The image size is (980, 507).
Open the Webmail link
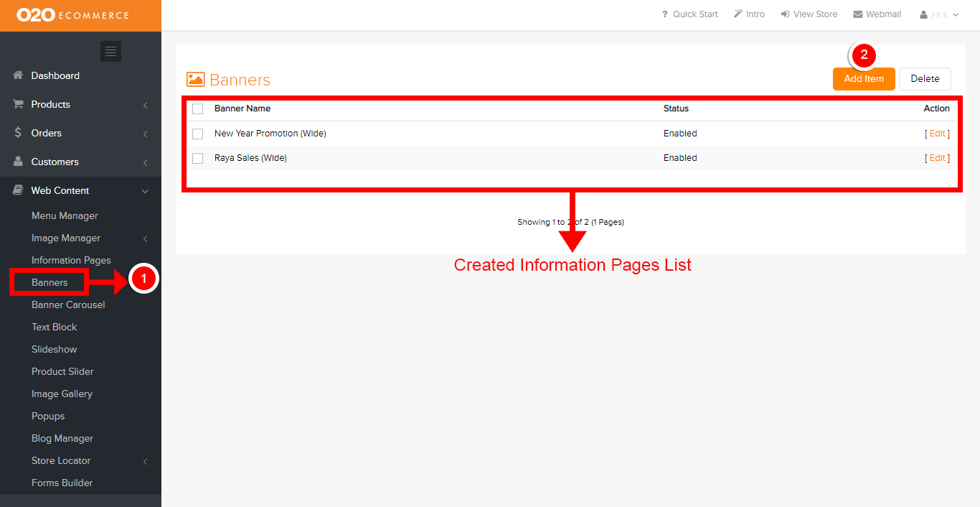point(883,14)
